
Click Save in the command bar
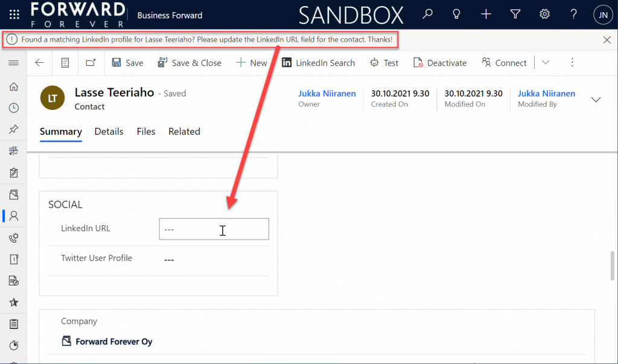coord(127,63)
